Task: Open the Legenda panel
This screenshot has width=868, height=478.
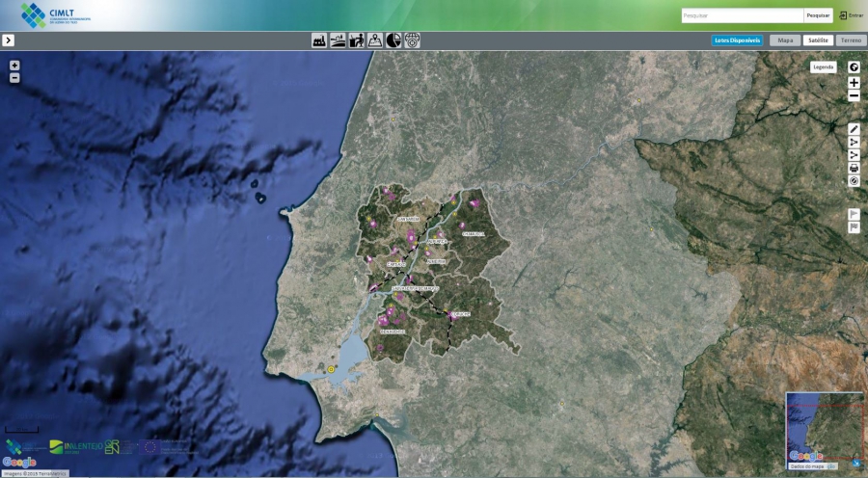Action: (x=823, y=67)
